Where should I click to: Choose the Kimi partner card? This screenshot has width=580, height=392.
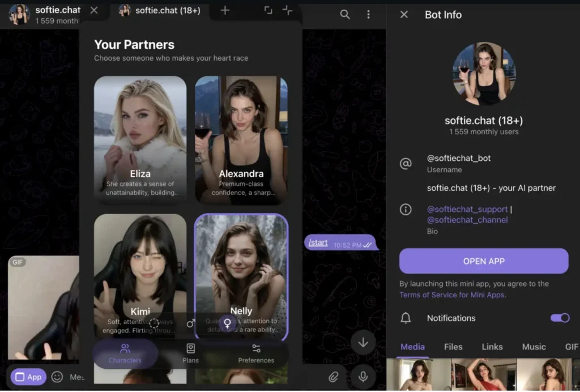tap(140, 276)
